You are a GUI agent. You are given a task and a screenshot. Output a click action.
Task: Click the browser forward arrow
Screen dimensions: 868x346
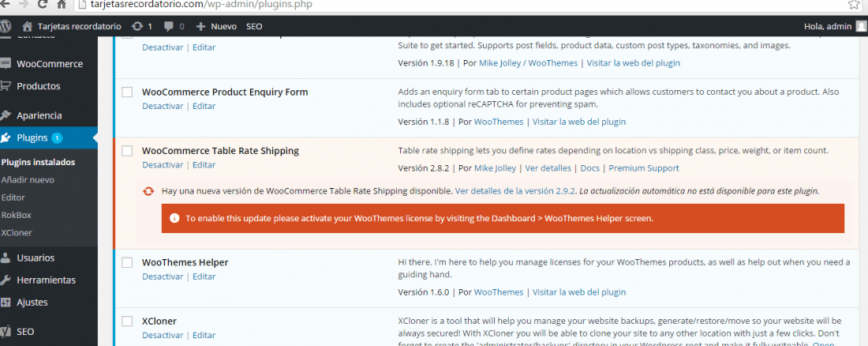click(x=23, y=5)
